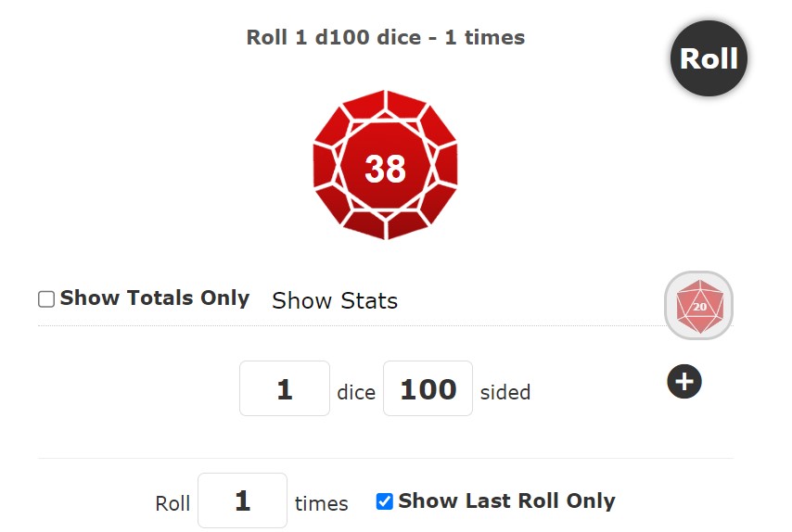Click the word sided beside 100
Screen dimensions: 792x532
(x=505, y=392)
